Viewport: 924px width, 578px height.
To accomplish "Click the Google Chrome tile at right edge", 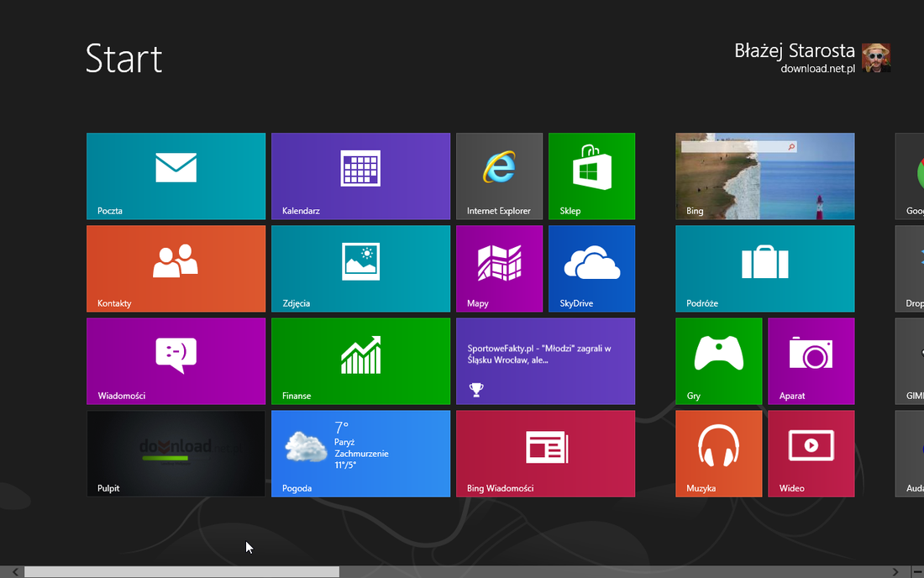I will (910, 176).
